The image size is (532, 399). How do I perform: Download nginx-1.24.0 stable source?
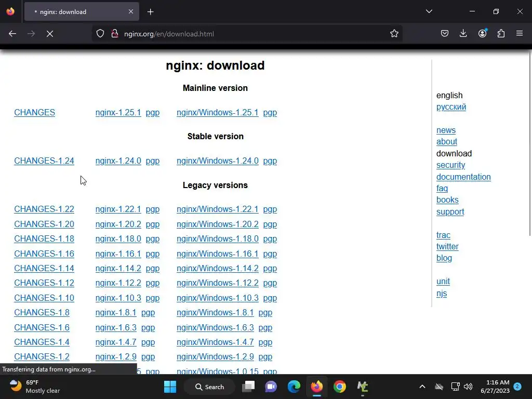click(118, 161)
